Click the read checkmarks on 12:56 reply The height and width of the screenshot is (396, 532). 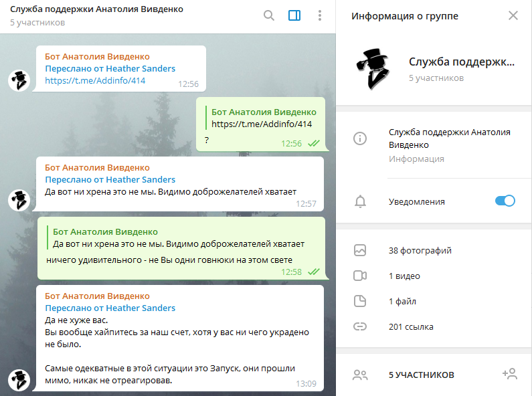[314, 143]
